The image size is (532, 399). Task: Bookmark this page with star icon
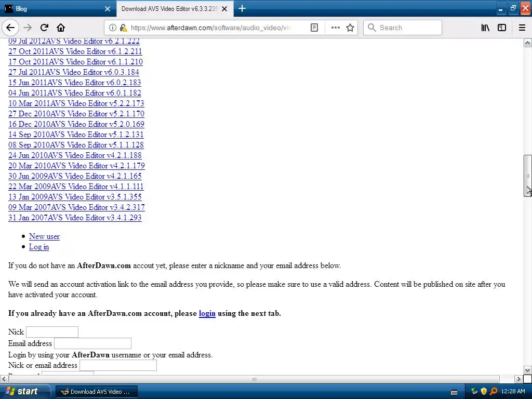pyautogui.click(x=350, y=28)
